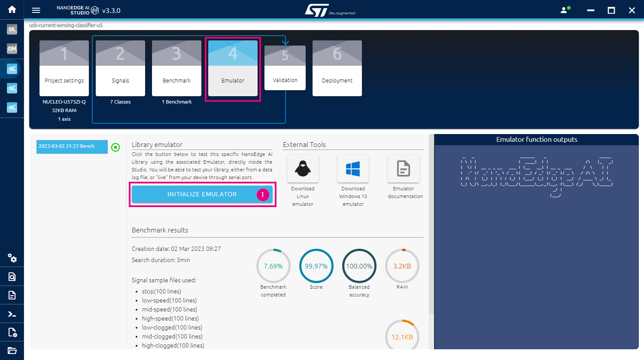Viewport: 644px width, 360px height.
Task: Go to step 2 Signals
Action: click(120, 68)
